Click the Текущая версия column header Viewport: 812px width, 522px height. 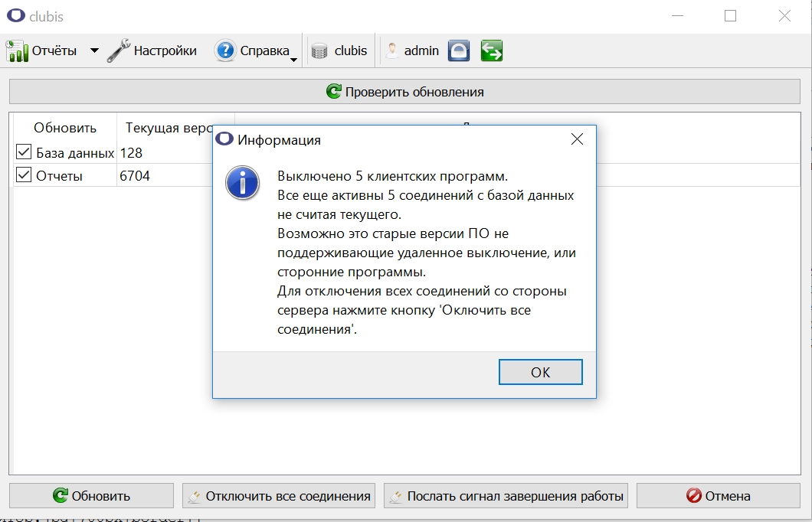[x=169, y=128]
